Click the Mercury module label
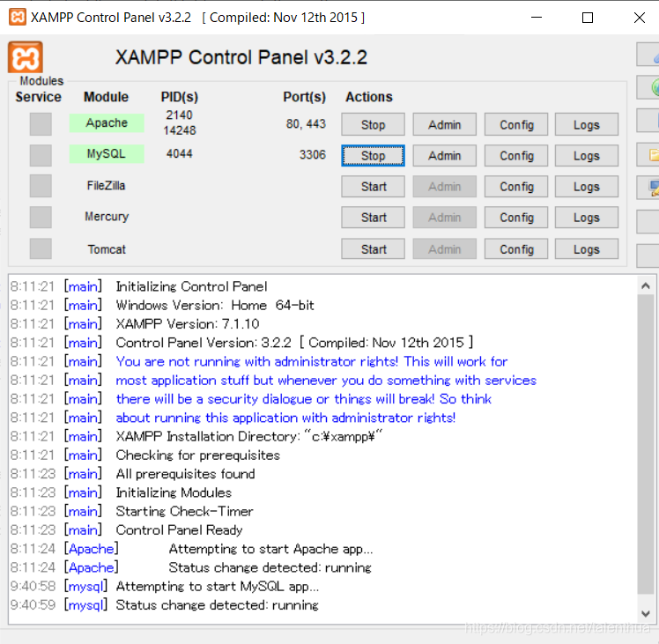This screenshot has width=659, height=644. (107, 217)
